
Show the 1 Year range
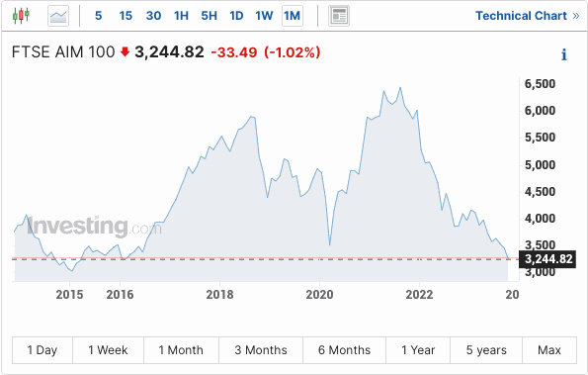coord(418,350)
